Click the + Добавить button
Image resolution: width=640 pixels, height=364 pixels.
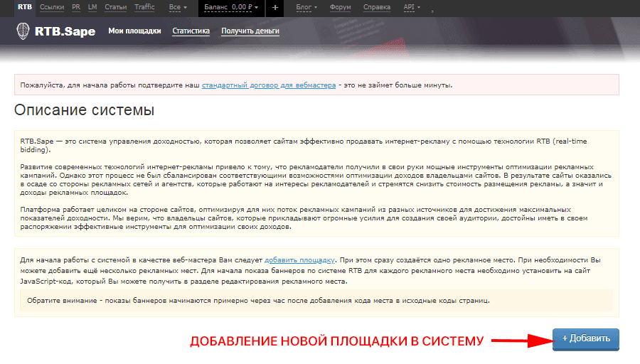coord(586,339)
